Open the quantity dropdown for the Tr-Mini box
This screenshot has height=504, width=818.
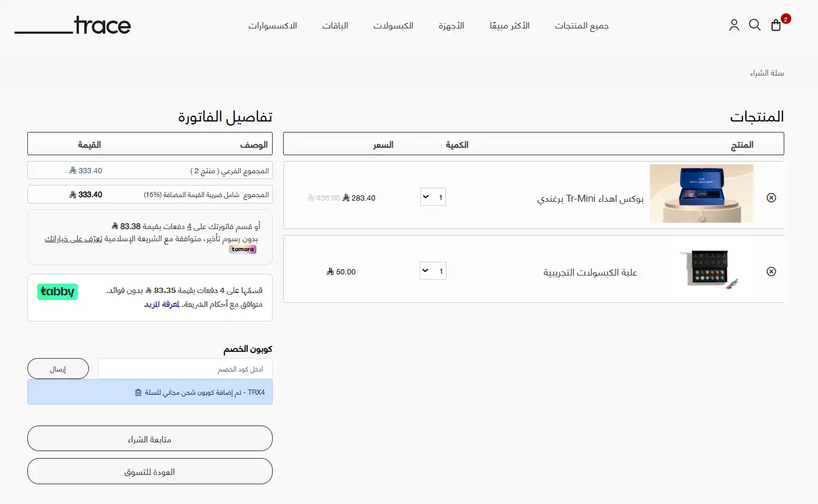tap(433, 197)
